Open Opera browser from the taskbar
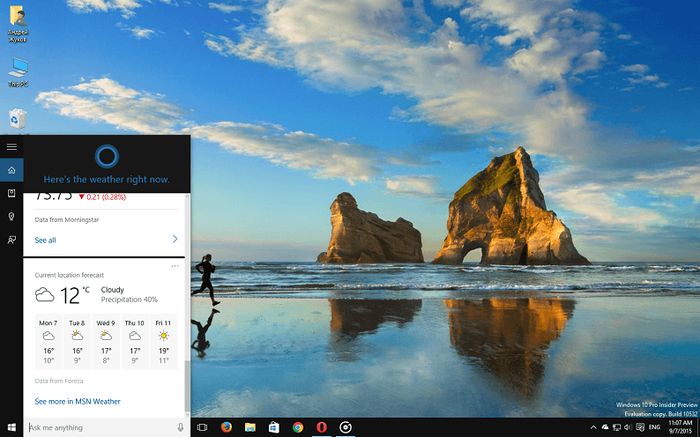The height and width of the screenshot is (437, 700). point(322,427)
